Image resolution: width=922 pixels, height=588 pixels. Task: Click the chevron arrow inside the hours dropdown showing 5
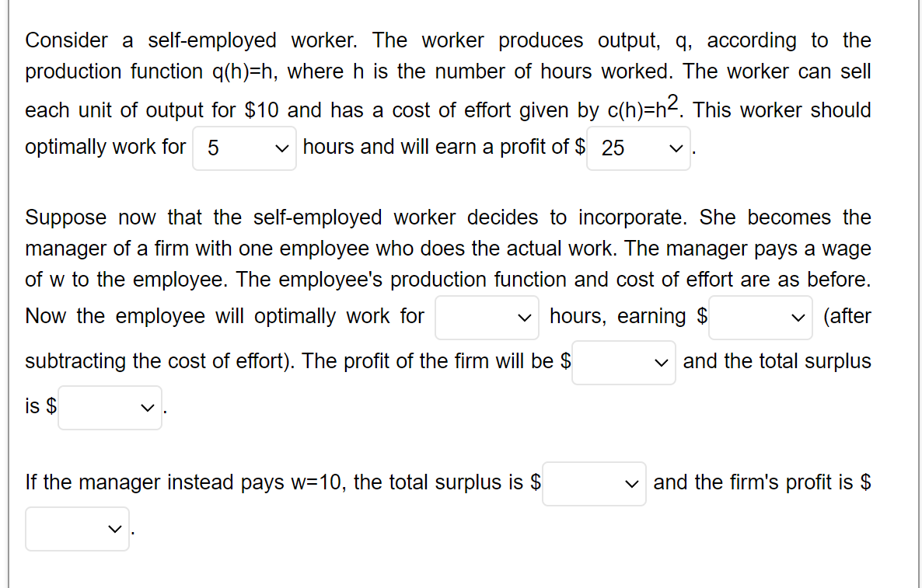282,148
